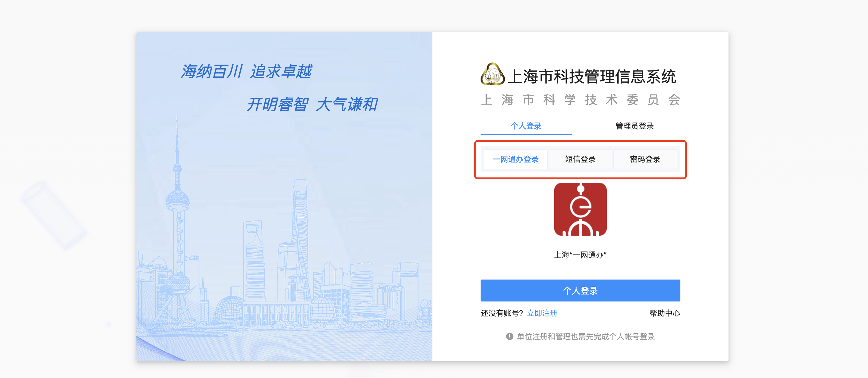Viewport: 868px width, 378px height.
Task: Click the gray exclamation info icon
Action: coord(510,336)
